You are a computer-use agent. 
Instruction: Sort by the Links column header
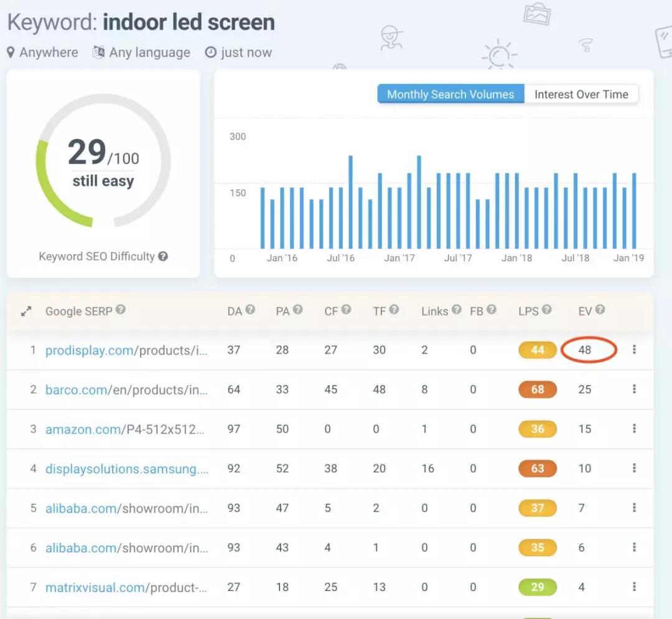[x=434, y=312]
